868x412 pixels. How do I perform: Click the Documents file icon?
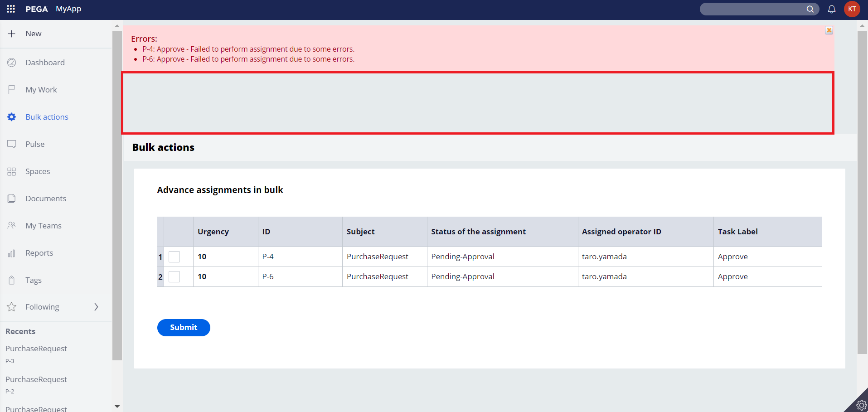coord(12,199)
